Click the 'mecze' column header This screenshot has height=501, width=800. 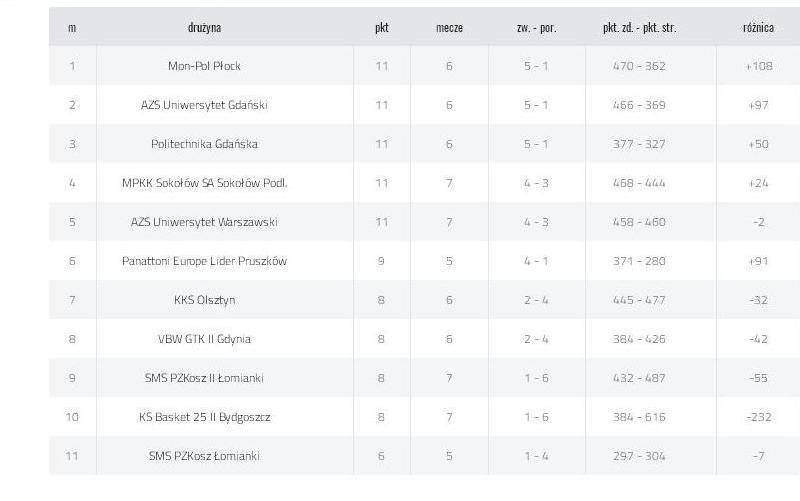[449, 28]
